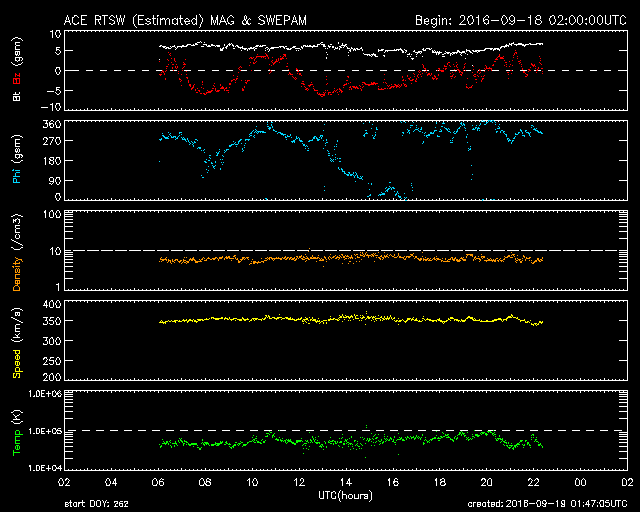The image size is (640, 512).
Task: Click the '18' hour tick label
Action: [x=440, y=483]
